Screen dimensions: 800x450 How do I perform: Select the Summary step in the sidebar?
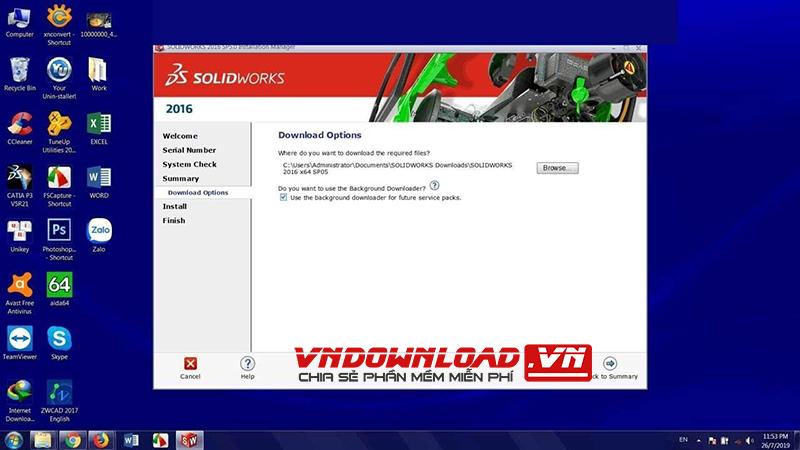click(181, 179)
